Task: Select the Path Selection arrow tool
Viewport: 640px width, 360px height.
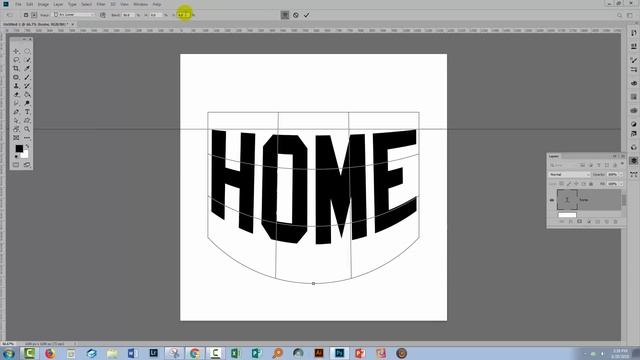Action: pyautogui.click(x=16, y=120)
